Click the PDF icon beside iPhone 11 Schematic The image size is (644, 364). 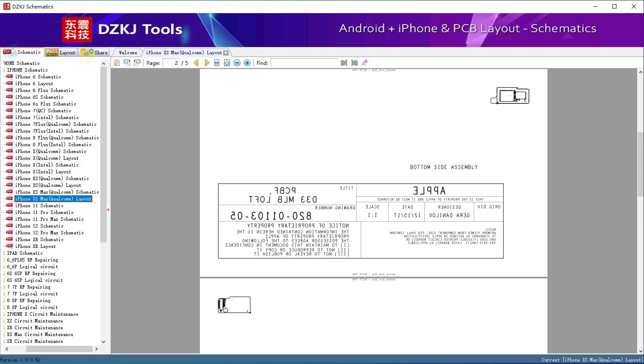coord(9,206)
